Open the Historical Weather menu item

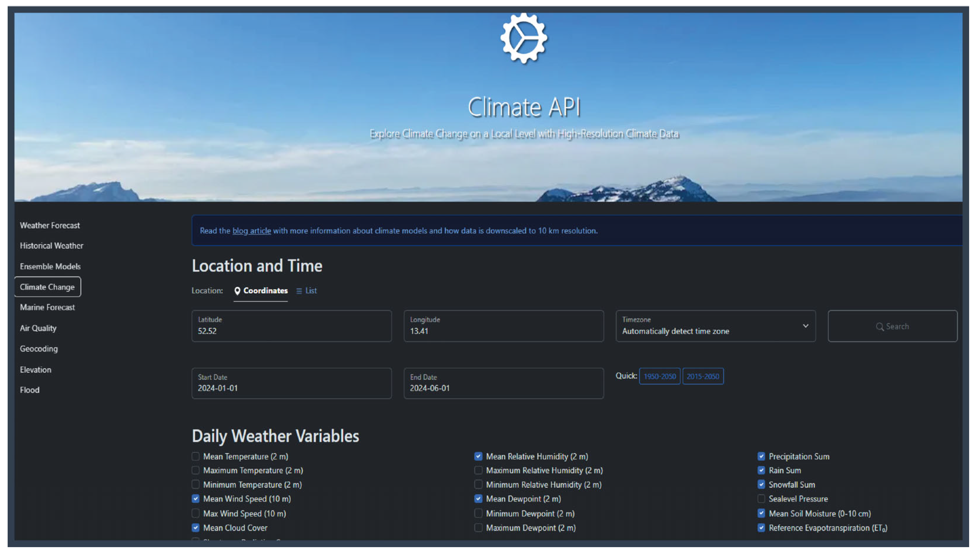click(x=51, y=246)
